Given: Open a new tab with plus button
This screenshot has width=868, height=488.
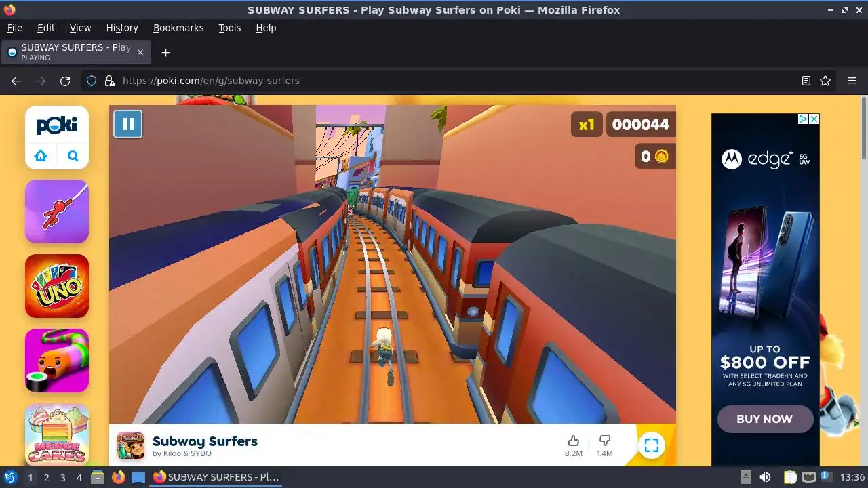Looking at the screenshot, I should click(165, 52).
